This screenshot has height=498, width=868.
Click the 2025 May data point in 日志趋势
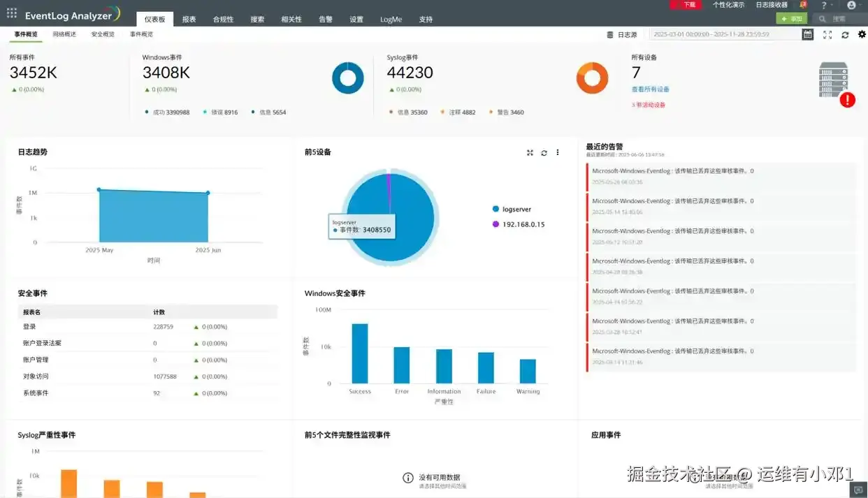click(x=99, y=189)
